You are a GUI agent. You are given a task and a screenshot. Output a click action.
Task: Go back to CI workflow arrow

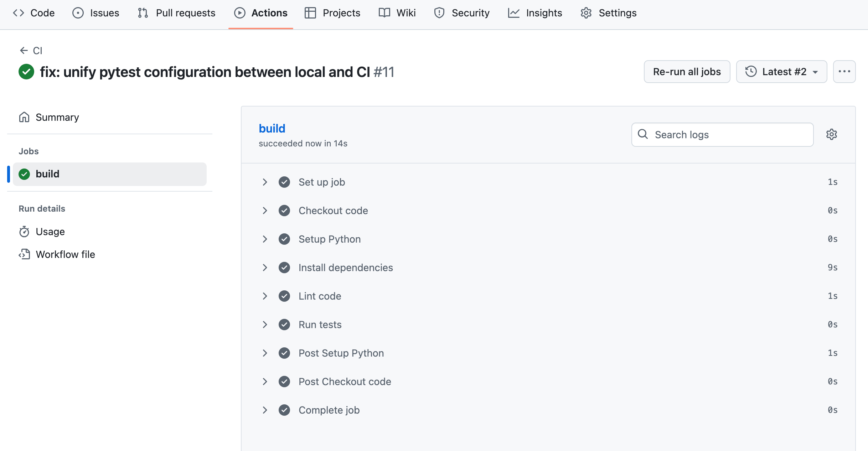(x=24, y=51)
